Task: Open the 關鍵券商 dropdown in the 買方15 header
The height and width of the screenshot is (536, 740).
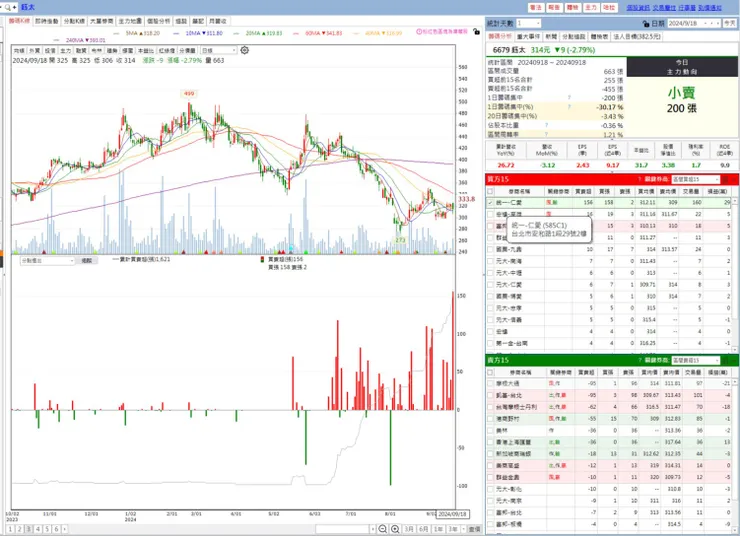Action: [695, 179]
